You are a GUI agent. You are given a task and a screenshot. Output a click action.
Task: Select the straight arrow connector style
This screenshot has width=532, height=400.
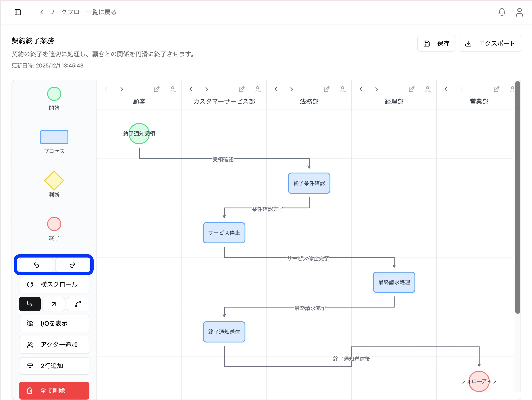point(54,304)
